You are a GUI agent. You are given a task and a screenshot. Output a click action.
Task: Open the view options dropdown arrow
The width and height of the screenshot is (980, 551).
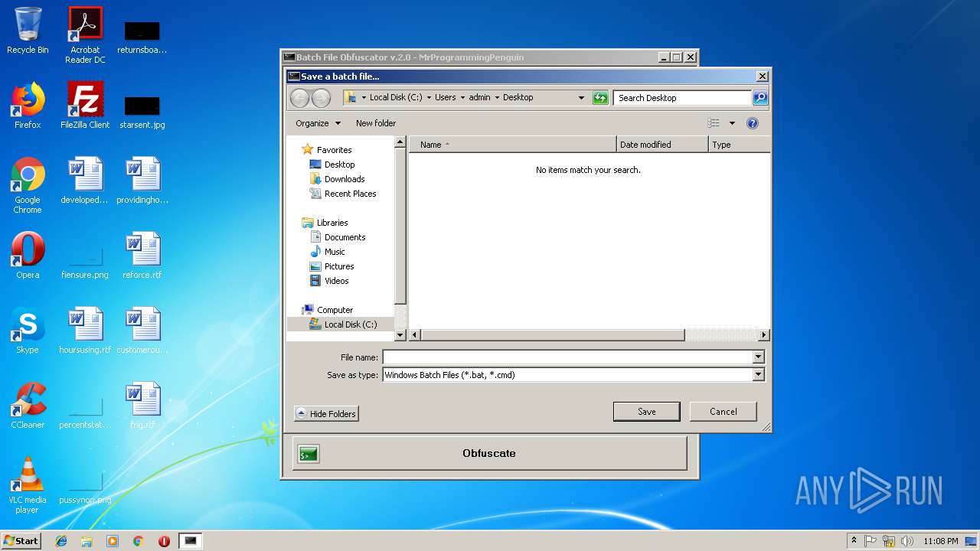[x=732, y=123]
